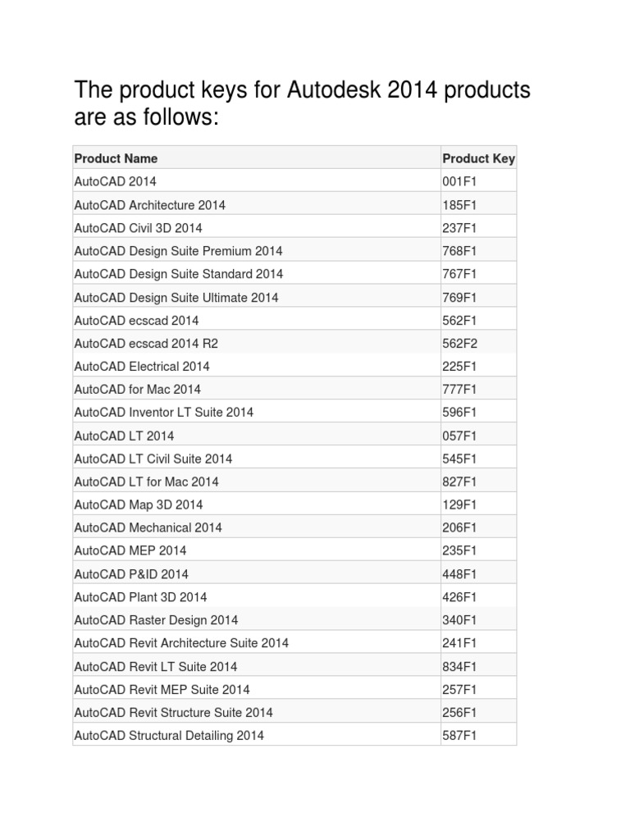Click the "Product Key" column header
The width and height of the screenshot is (630, 840).
pyautogui.click(x=478, y=158)
